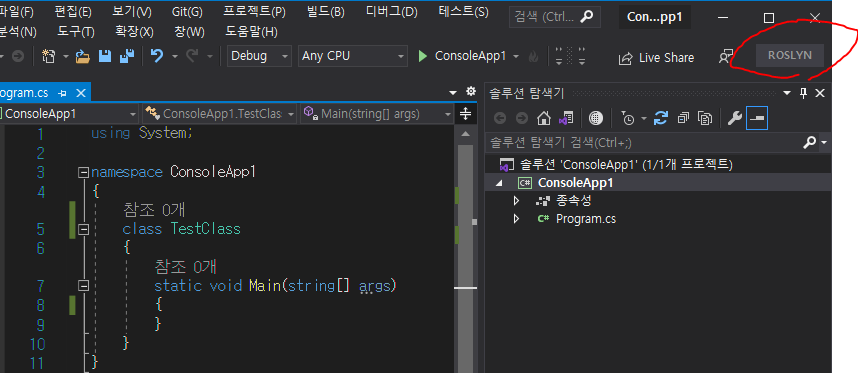Viewport: 858px width, 373px height.
Task: Click the Hot Reload flame icon
Action: (x=534, y=56)
